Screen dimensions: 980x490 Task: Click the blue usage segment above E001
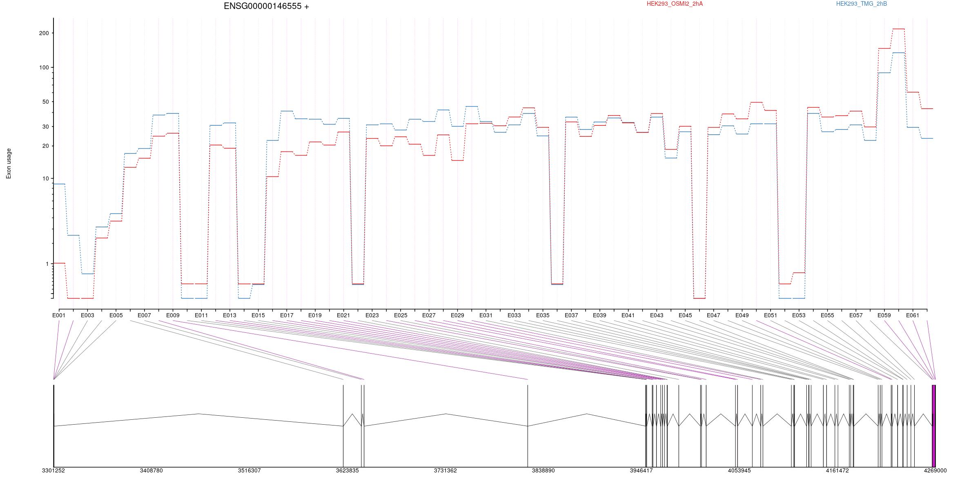coord(59,184)
